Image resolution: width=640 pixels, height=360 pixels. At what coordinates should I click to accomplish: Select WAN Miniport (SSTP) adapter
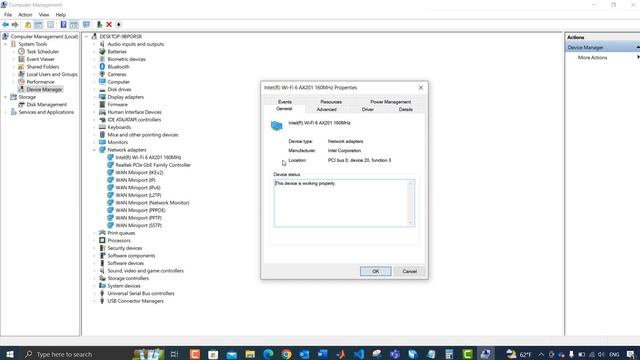138,225
